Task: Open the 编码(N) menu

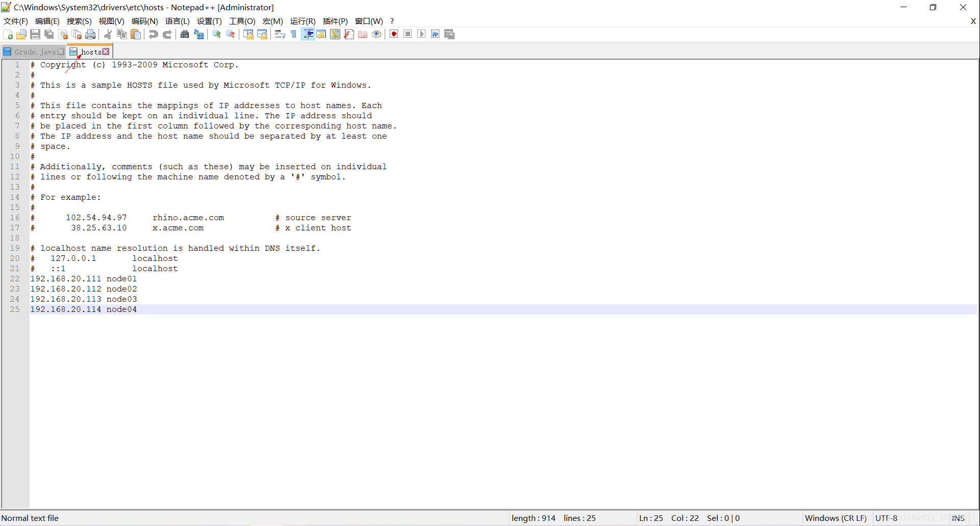Action: click(x=145, y=21)
